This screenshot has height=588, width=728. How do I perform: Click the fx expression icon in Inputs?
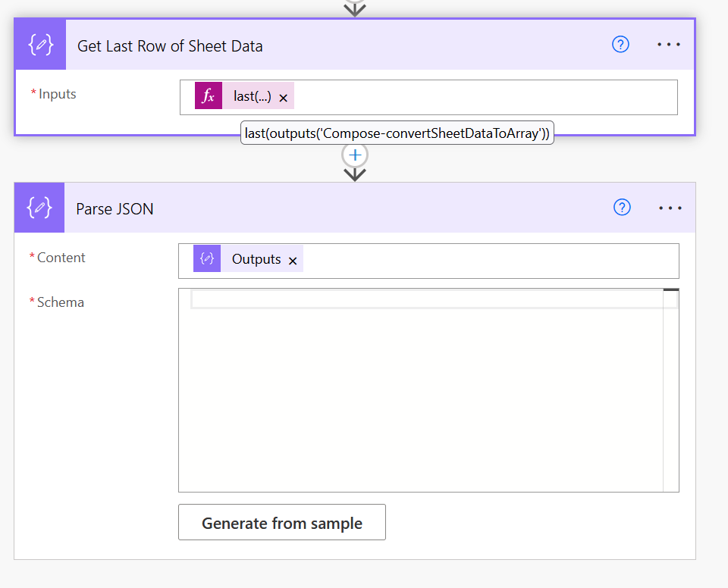pos(209,96)
